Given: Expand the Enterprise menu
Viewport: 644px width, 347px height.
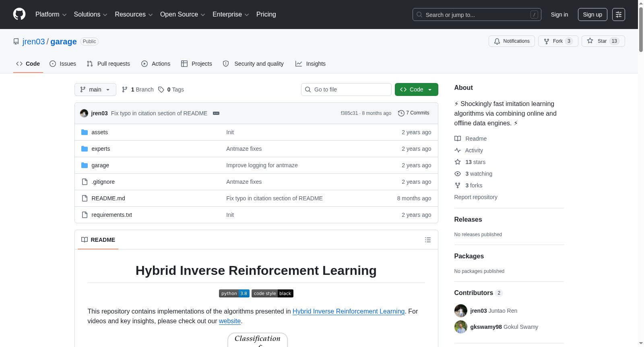Looking at the screenshot, I should (231, 15).
